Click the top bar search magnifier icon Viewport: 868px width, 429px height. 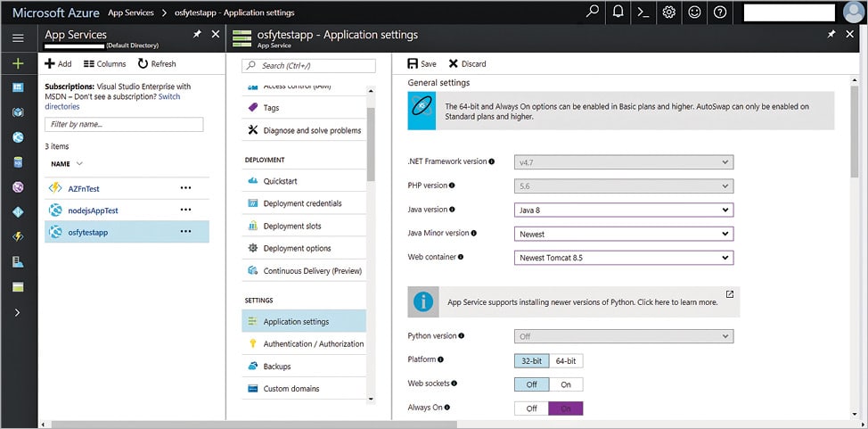point(593,12)
